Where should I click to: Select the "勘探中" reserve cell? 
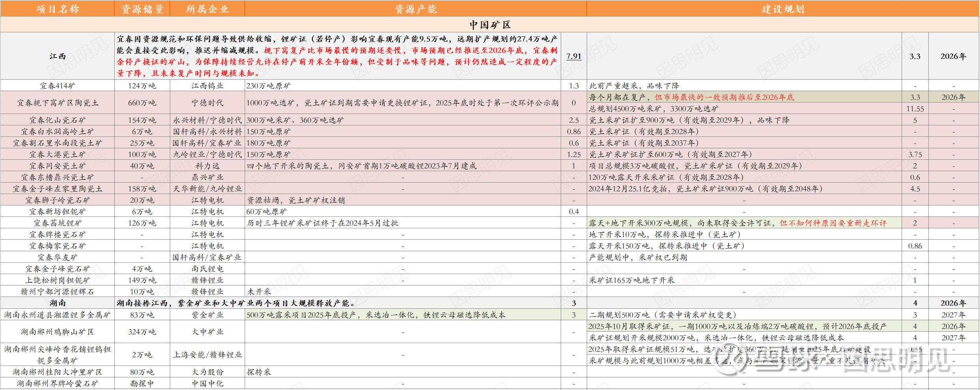tap(142, 383)
